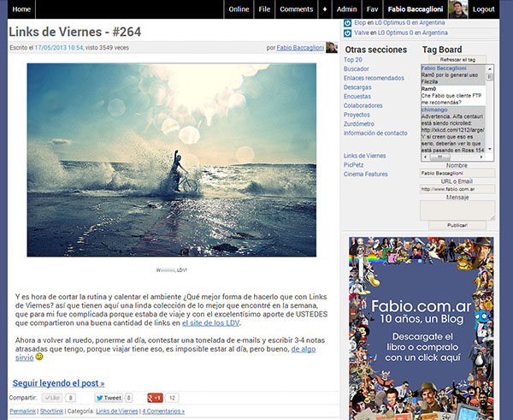This screenshot has width=513, height=420.
Task: Click Tag Board vertical scrollbar up arrow
Action: (x=490, y=68)
